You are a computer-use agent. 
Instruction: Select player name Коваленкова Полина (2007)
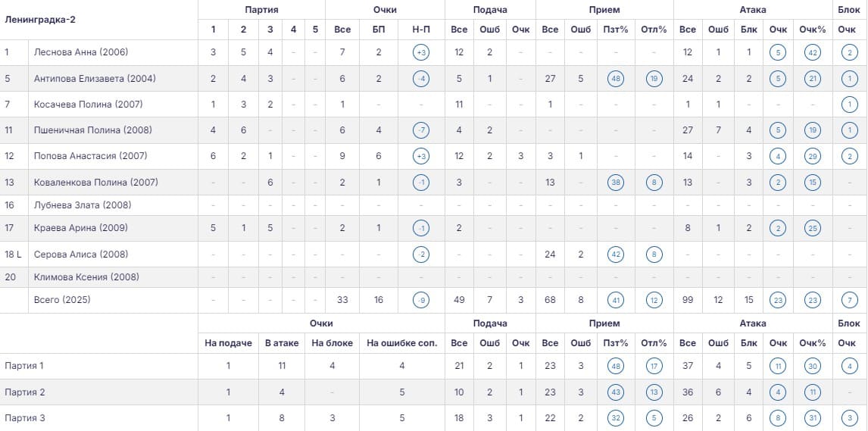tap(95, 183)
